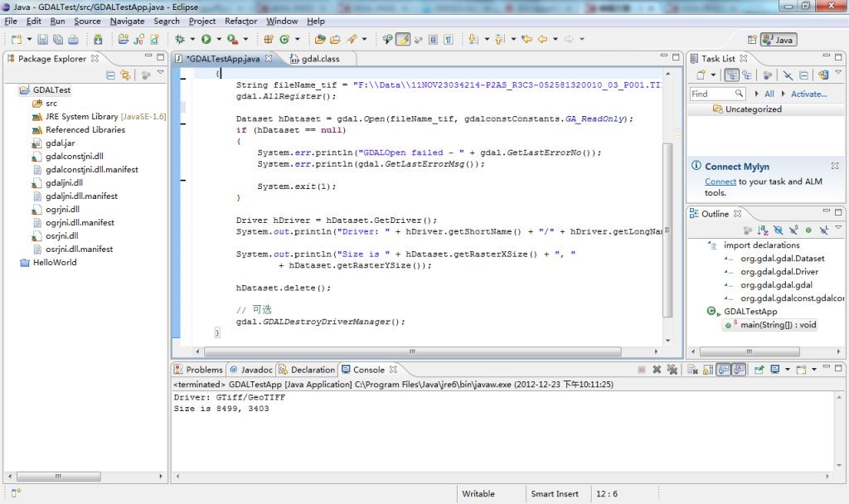849x504 pixels.
Task: Toggle Categorized presentation in Task List
Action: pyautogui.click(x=731, y=75)
